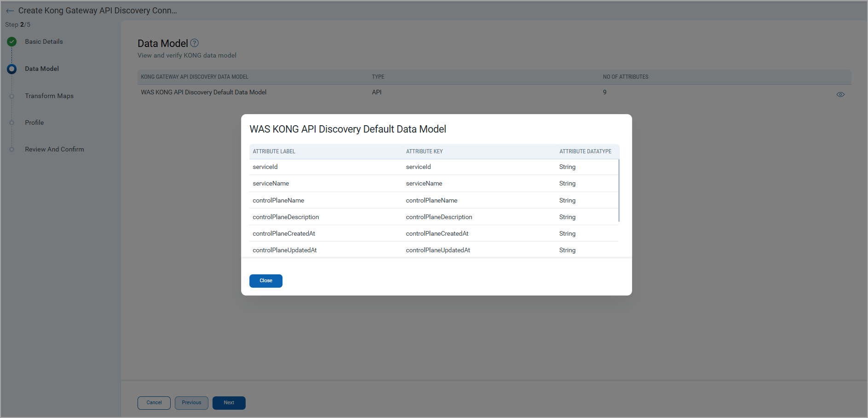Click the API type cell

click(377, 92)
